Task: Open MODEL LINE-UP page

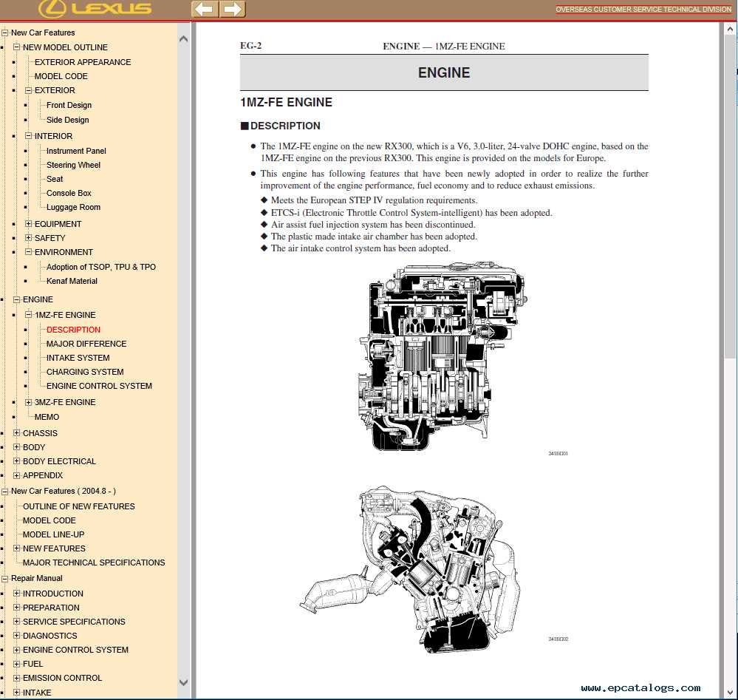Action: [53, 535]
